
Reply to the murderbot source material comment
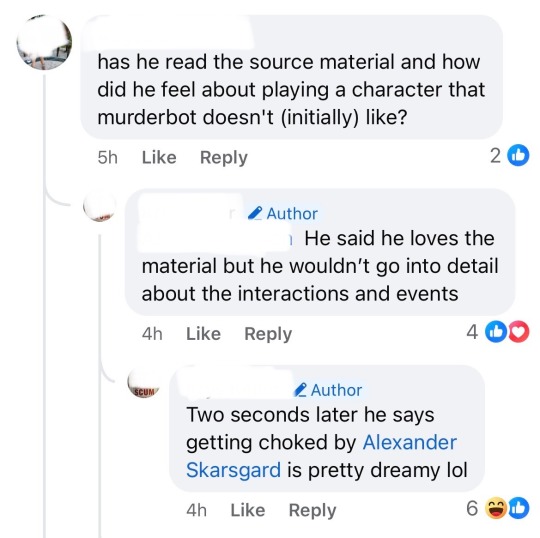[224, 158]
